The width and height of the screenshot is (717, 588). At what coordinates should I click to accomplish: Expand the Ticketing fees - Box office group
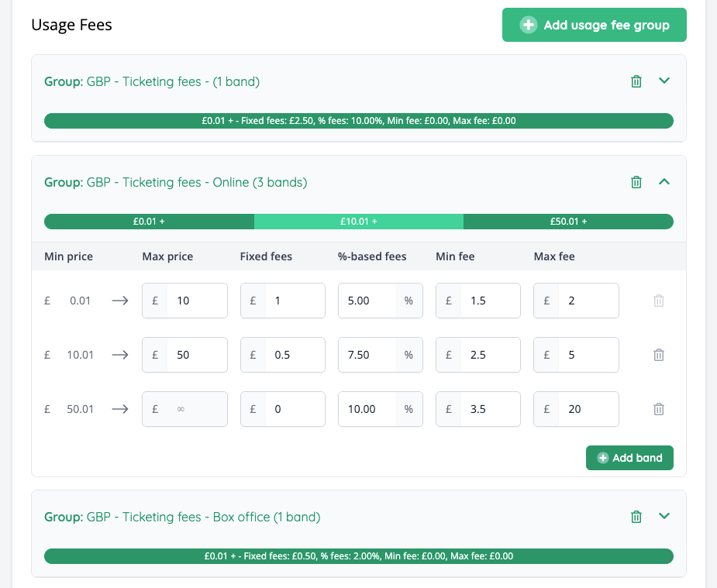664,516
